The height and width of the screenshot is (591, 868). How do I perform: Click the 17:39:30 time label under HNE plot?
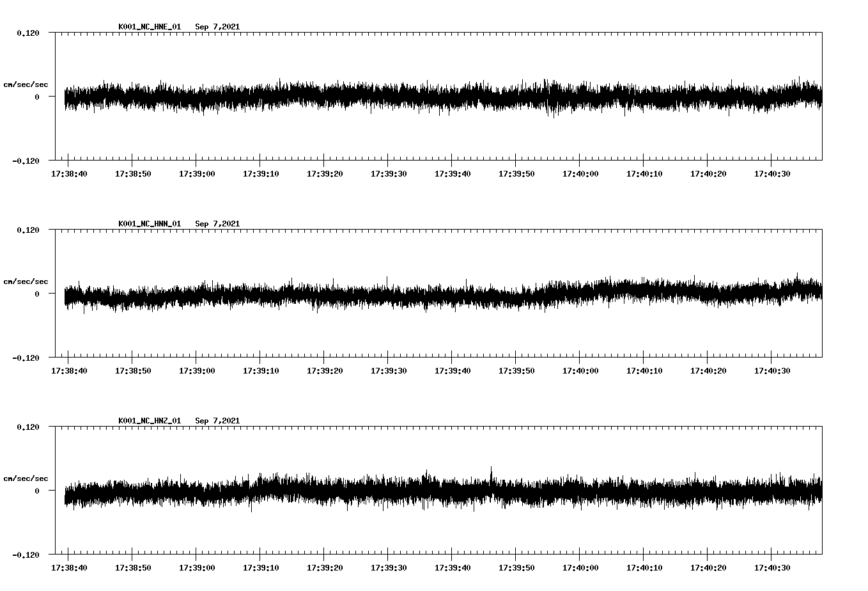(x=389, y=174)
